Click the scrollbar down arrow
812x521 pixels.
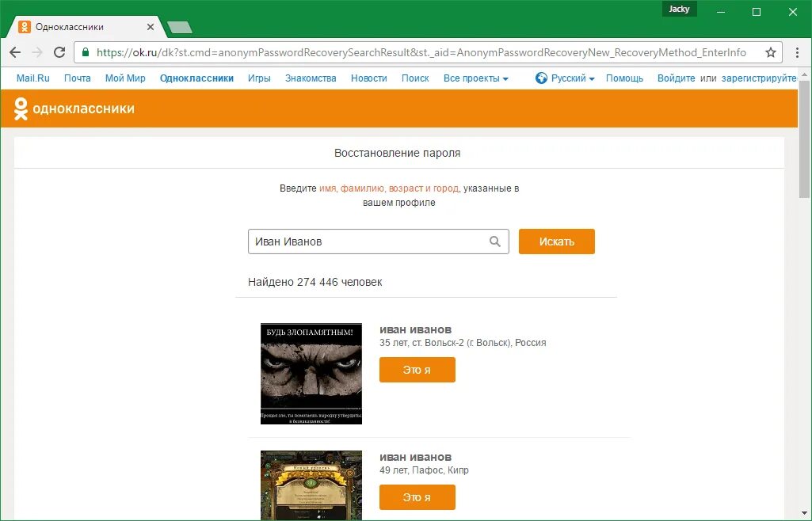click(804, 513)
